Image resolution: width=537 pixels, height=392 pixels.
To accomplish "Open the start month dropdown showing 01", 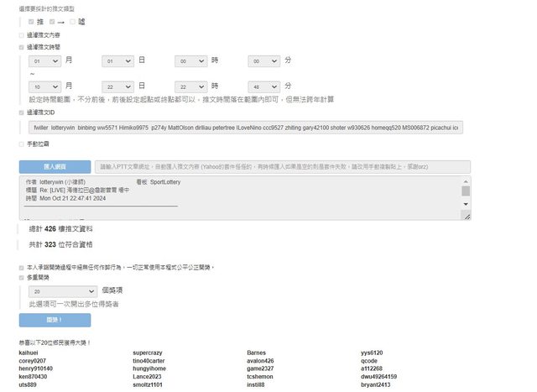I will point(44,61).
